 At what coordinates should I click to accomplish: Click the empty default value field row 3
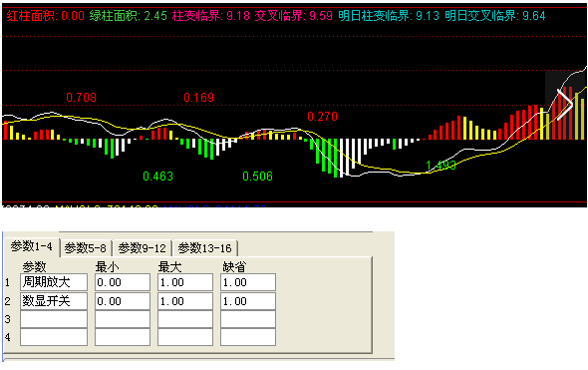(x=248, y=319)
